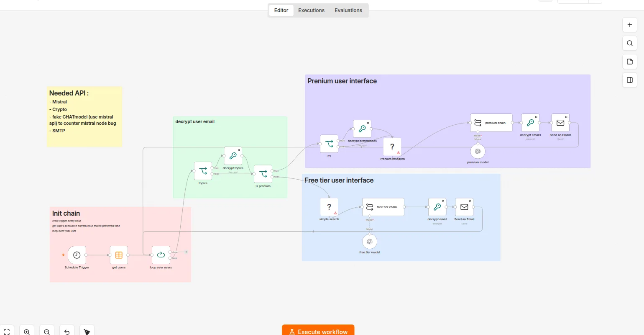Select the decrypt email1 key node

tap(530, 123)
